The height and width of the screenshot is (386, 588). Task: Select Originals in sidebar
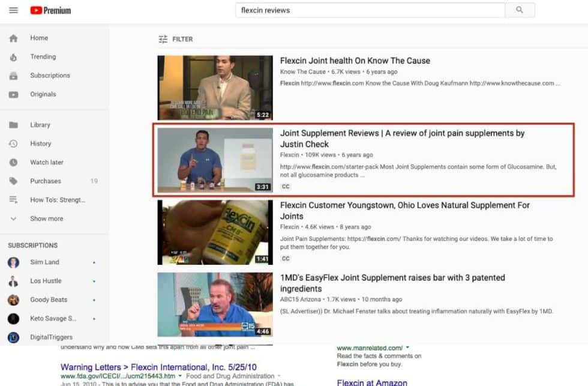(43, 94)
